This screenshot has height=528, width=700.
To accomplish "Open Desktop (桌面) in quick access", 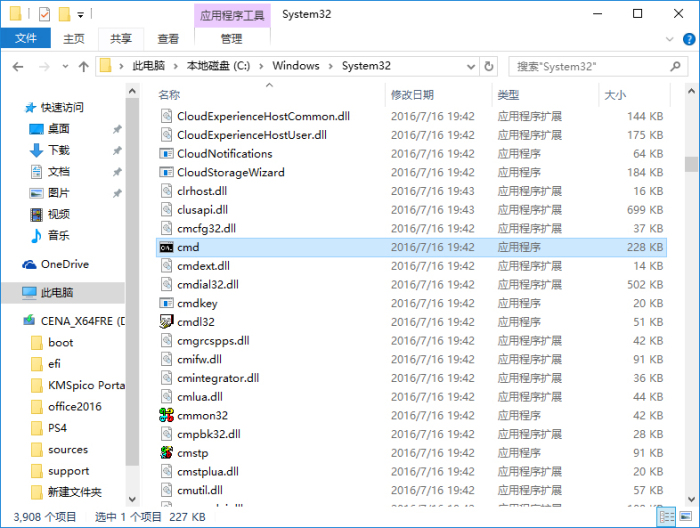I will 58,129.
